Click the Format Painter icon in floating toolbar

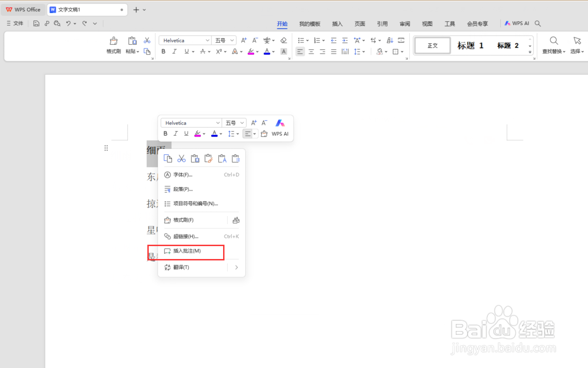(x=264, y=134)
